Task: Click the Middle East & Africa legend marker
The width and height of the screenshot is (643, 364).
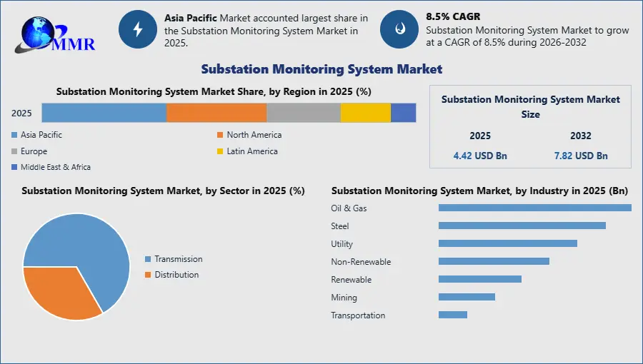Action: [14, 167]
